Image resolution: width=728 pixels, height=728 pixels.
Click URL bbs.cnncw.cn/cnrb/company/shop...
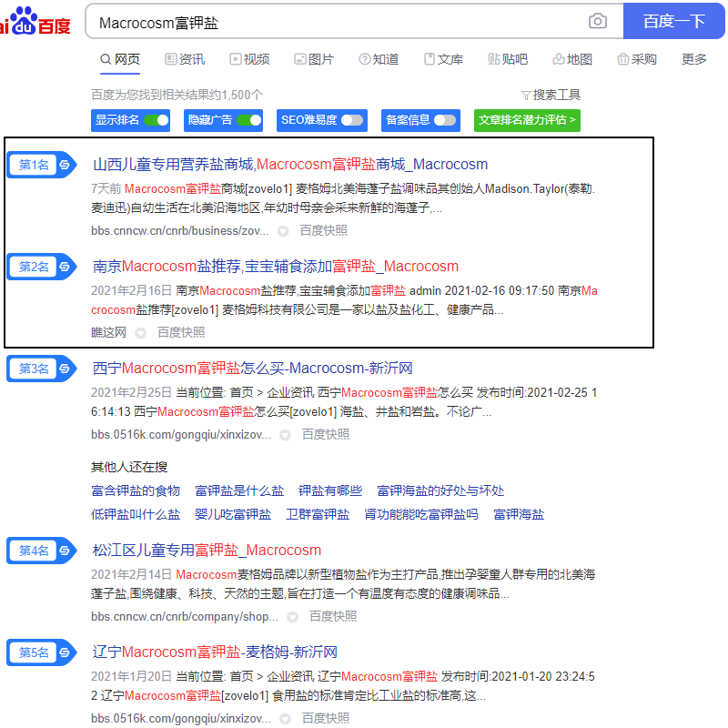coord(185,617)
